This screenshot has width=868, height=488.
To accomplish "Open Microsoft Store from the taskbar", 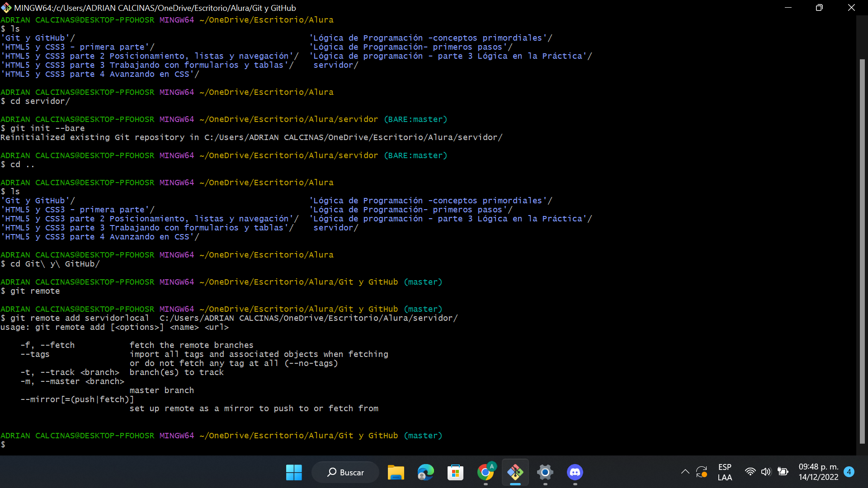I will [x=455, y=472].
